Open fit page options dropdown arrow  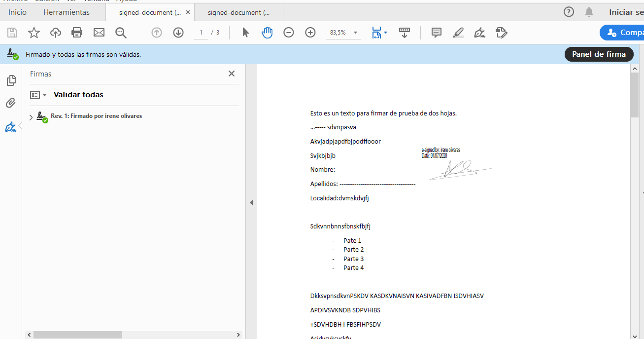point(385,33)
